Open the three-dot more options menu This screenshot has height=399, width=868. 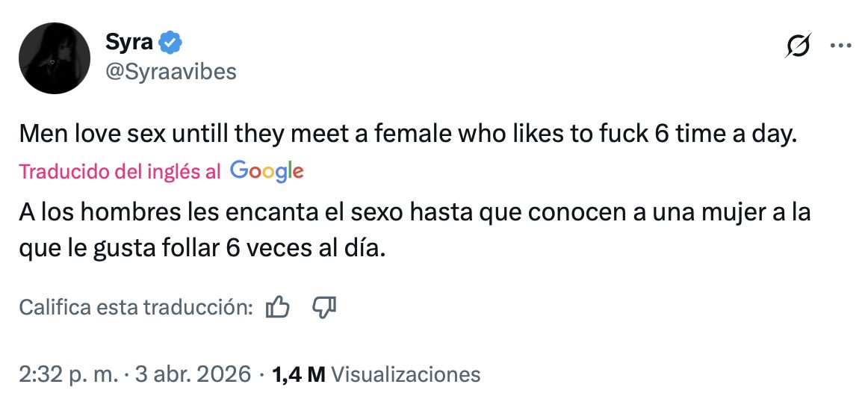tap(841, 46)
